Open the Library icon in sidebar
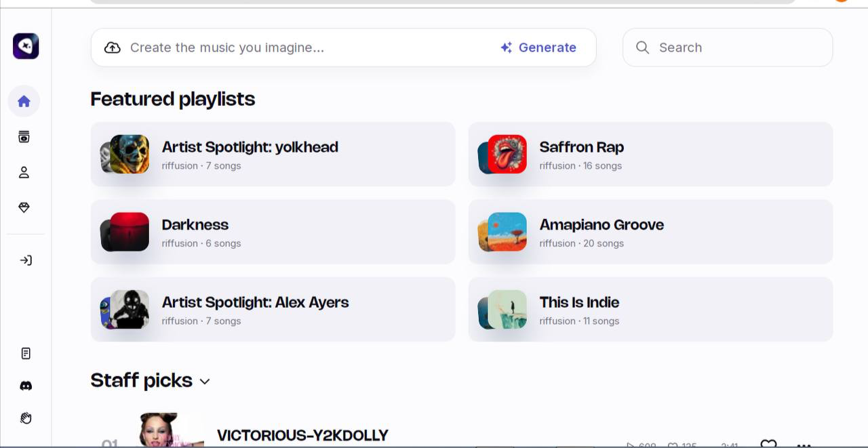This screenshot has width=868, height=448. (x=24, y=137)
